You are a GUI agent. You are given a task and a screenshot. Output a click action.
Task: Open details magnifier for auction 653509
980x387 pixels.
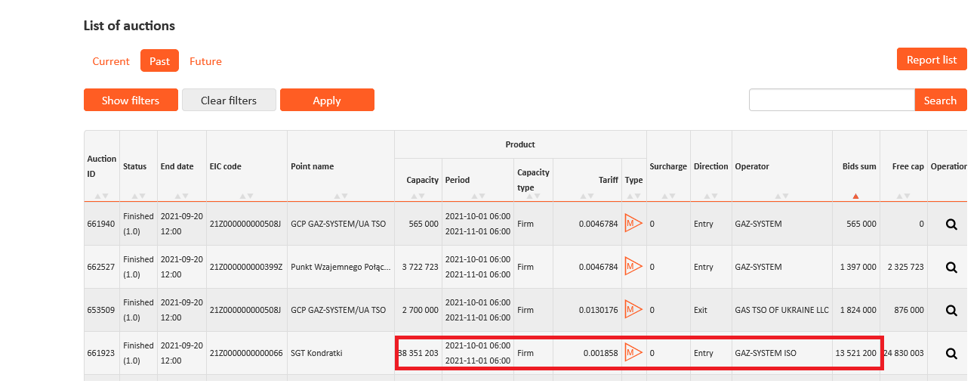coord(951,310)
